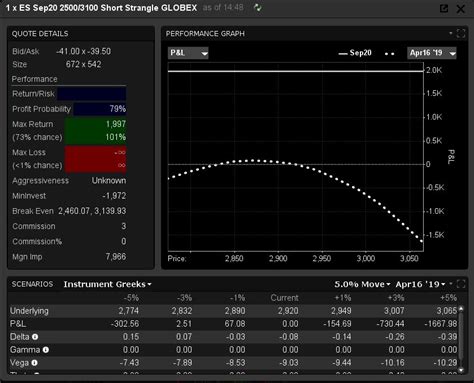Click the P&L value 67.08
Screen dimensions: 474x383
[235, 324]
